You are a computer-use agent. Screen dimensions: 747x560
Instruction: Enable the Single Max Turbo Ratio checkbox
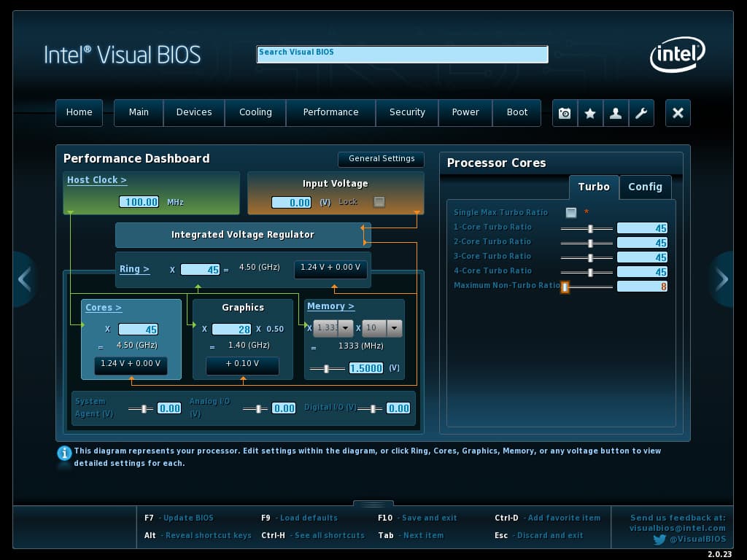570,212
